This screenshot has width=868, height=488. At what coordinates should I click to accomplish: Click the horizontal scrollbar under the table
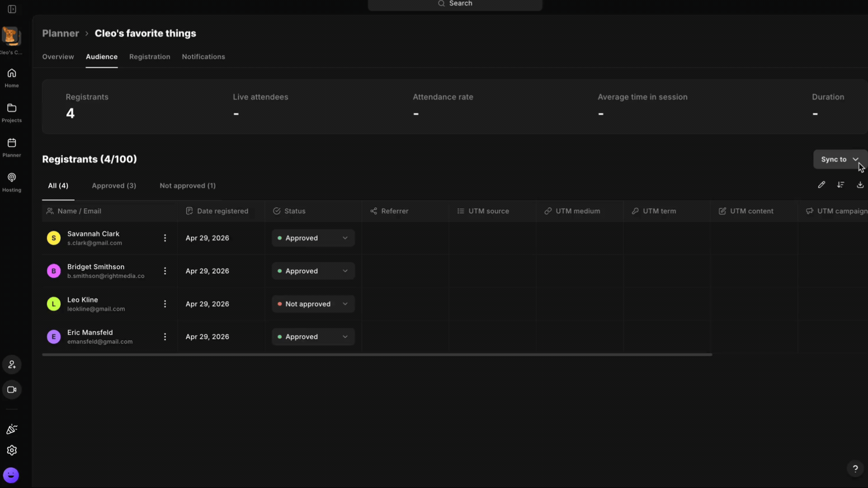pos(377,355)
